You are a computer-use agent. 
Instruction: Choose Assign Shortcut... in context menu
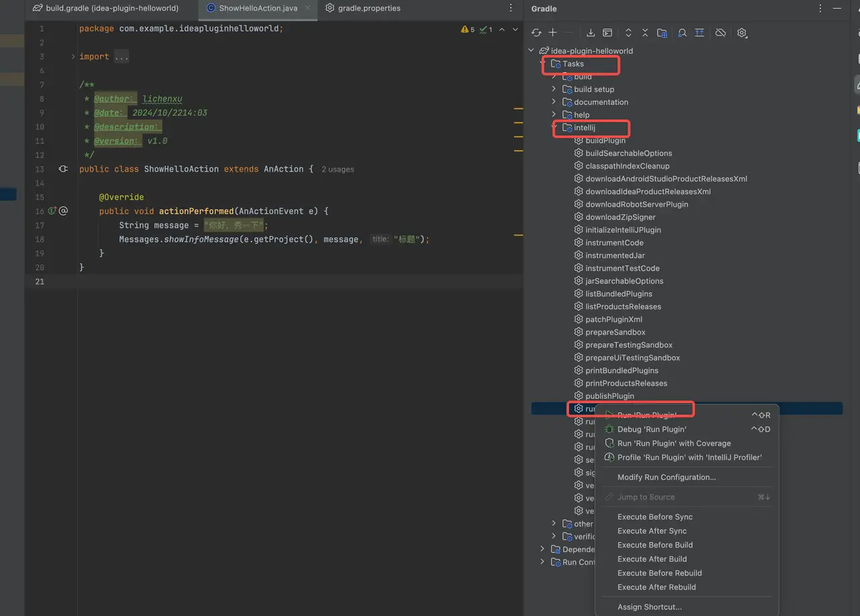[x=687, y=607]
